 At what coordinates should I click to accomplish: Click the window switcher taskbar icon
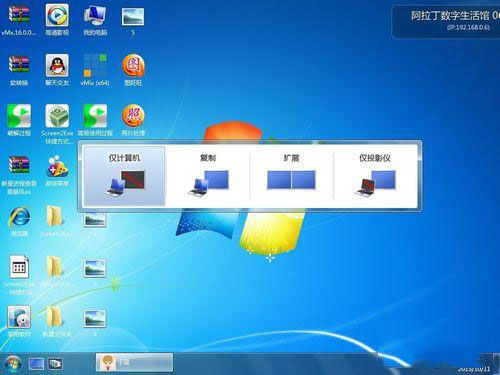point(55,364)
